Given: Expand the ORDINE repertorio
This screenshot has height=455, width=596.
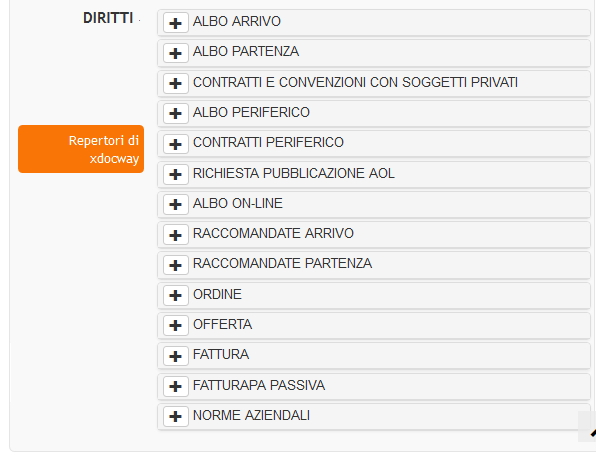Looking at the screenshot, I should pyautogui.click(x=176, y=295).
